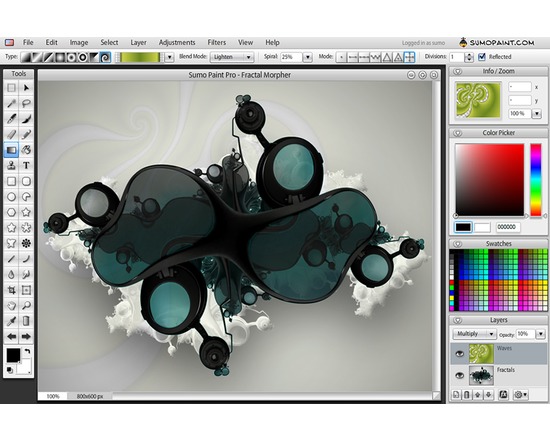Open the layer effects button
Viewport: 550px width, 440px height.
(503, 395)
